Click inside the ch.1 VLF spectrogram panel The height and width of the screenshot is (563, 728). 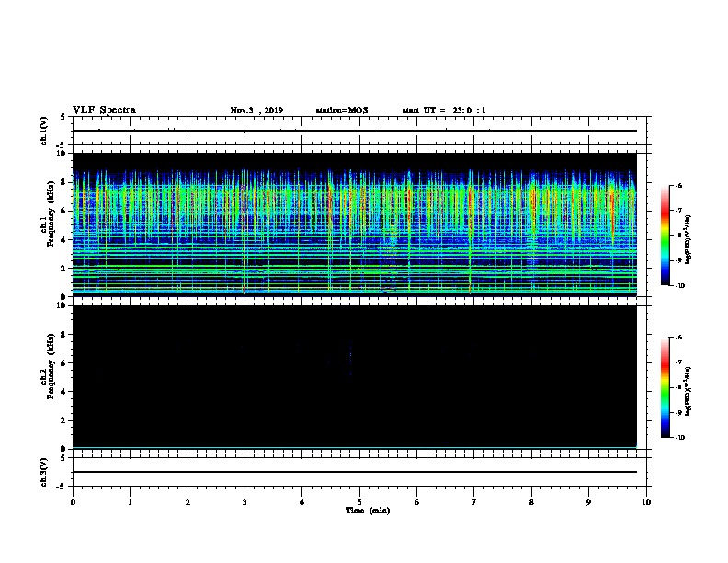(355, 224)
